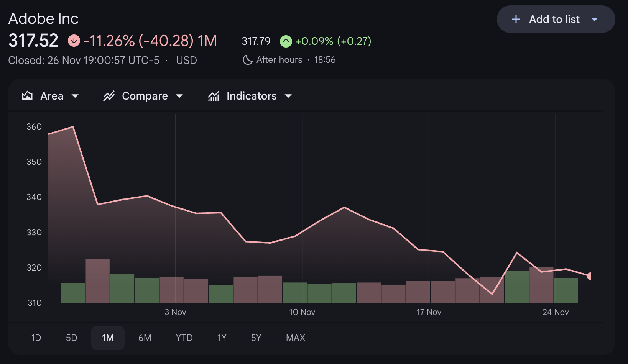
Task: Click the chart's latest price endpoint dot
Action: pyautogui.click(x=590, y=276)
